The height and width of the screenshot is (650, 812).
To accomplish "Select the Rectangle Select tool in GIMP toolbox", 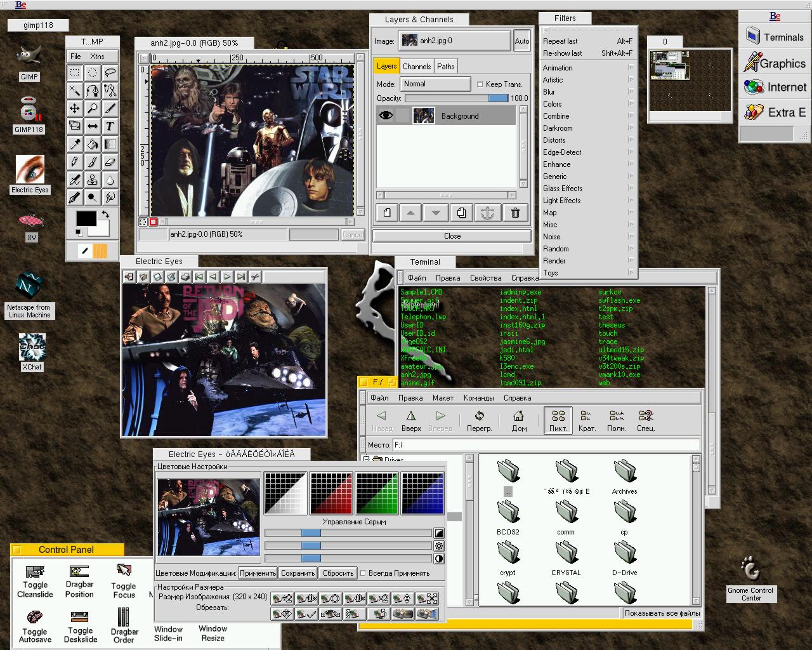I will (75, 73).
